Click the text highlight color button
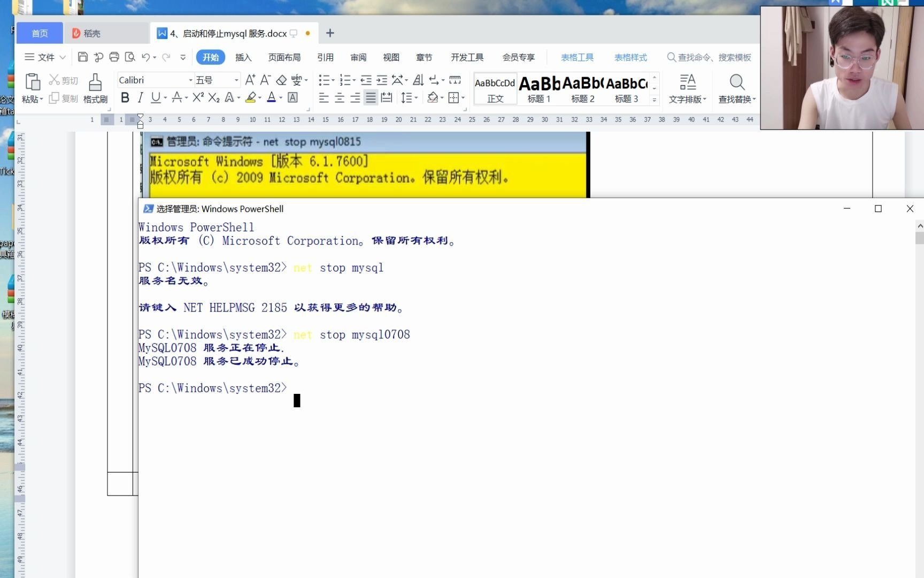Screen dimensions: 924x578 coord(250,97)
